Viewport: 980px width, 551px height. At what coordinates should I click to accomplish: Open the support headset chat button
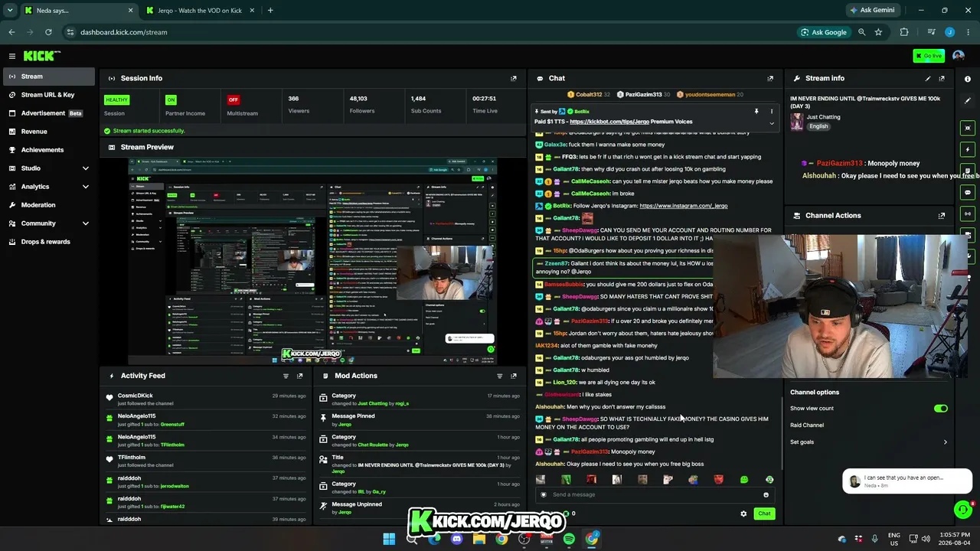click(x=962, y=509)
